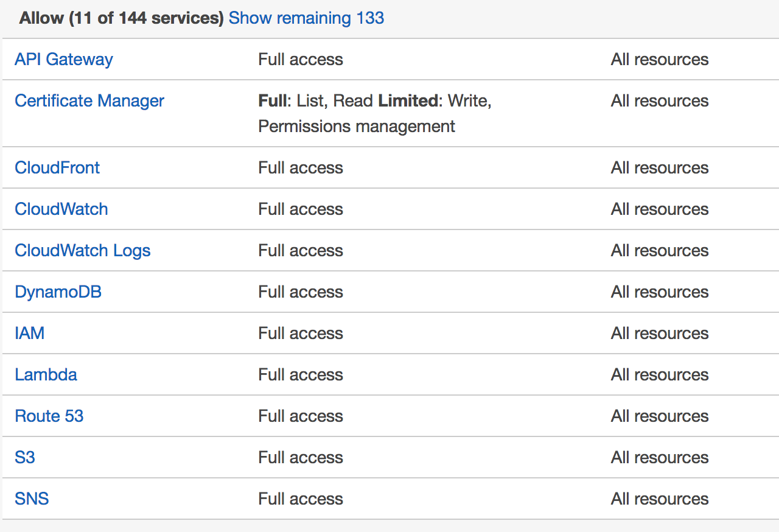View CloudWatch permission details

[61, 209]
